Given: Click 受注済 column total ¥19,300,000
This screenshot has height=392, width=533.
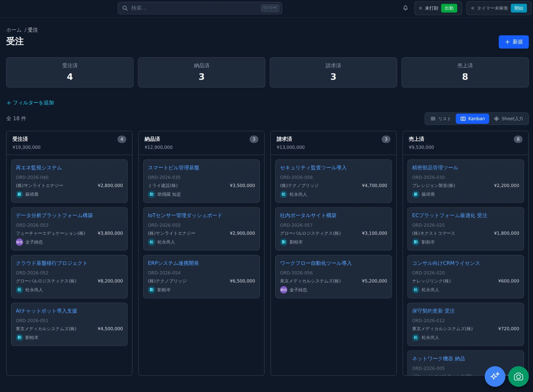Looking at the screenshot, I should pos(26,147).
